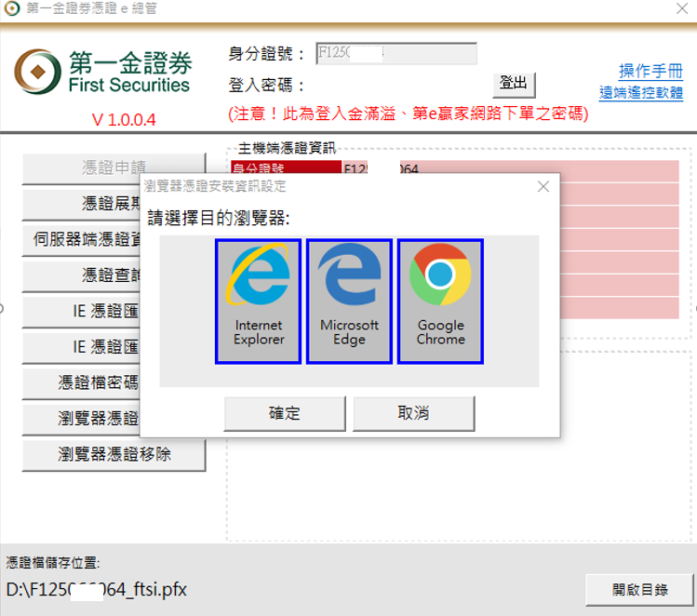Close the browser certificate install dialog
The height and width of the screenshot is (616, 697).
pos(543,186)
